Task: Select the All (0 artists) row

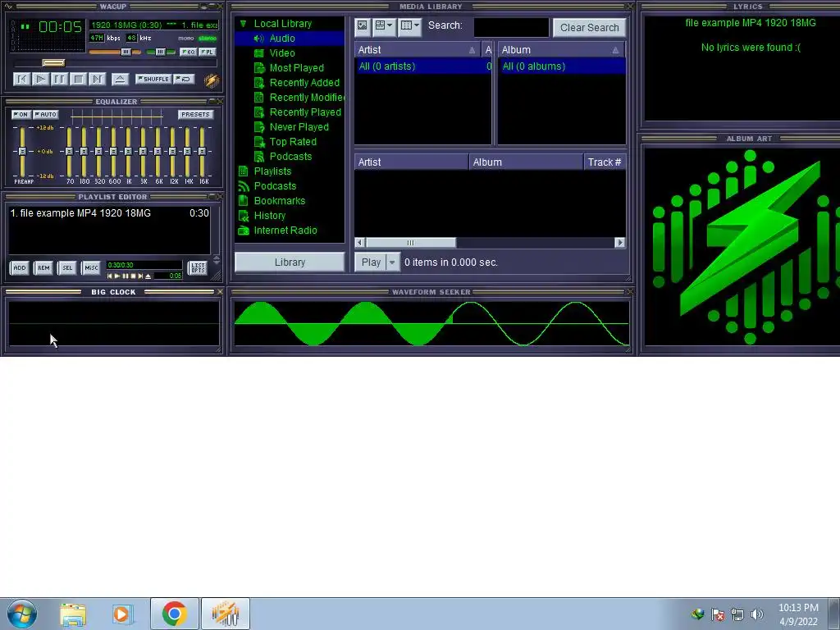Action: (422, 66)
